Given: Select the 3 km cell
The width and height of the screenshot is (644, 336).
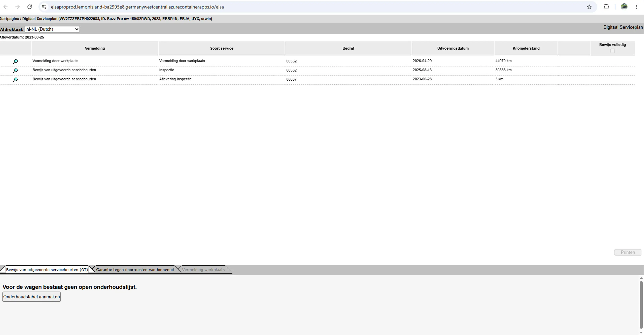Looking at the screenshot, I should tap(499, 79).
